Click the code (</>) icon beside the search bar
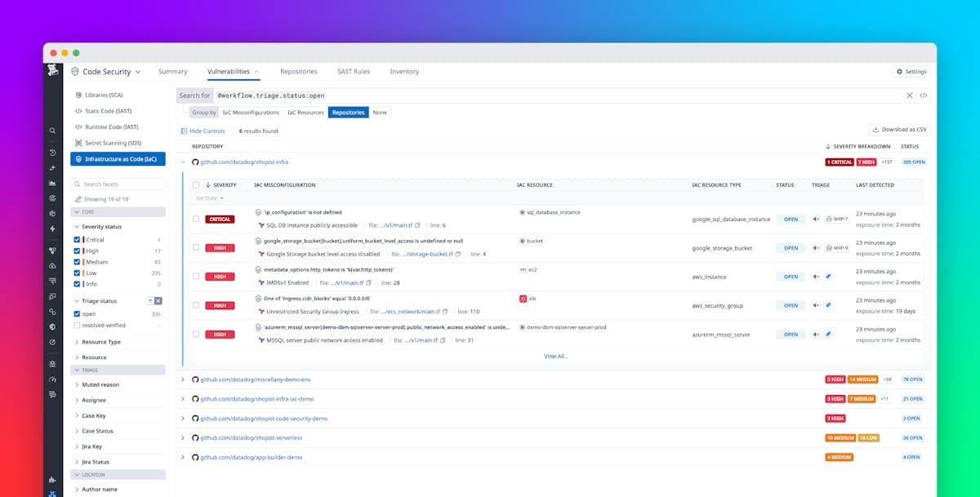This screenshot has width=980, height=497. pyautogui.click(x=923, y=95)
